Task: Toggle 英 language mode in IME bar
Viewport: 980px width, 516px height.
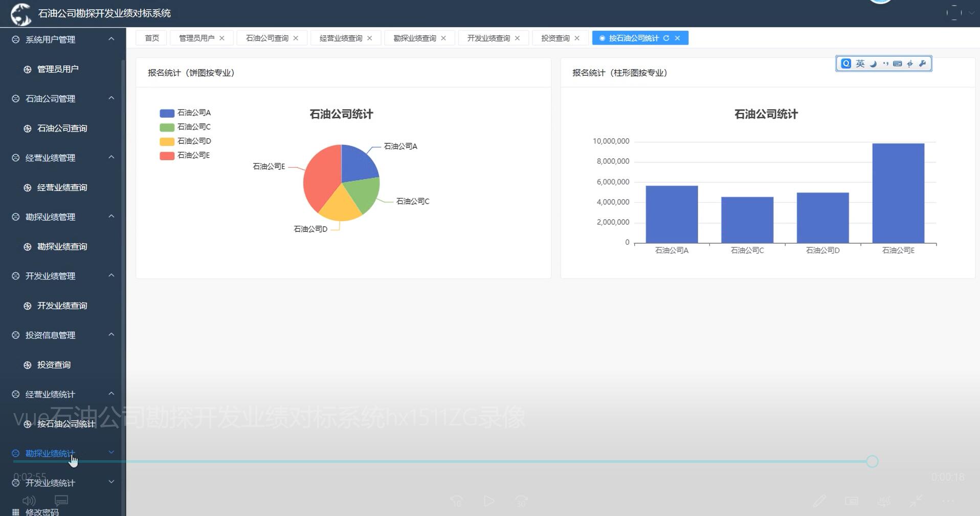Action: (860, 63)
